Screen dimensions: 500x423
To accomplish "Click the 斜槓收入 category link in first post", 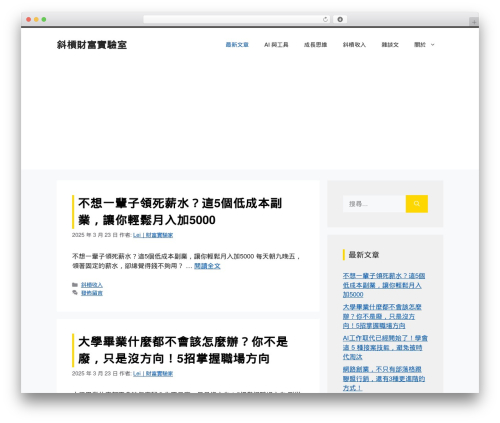I will 92,285.
